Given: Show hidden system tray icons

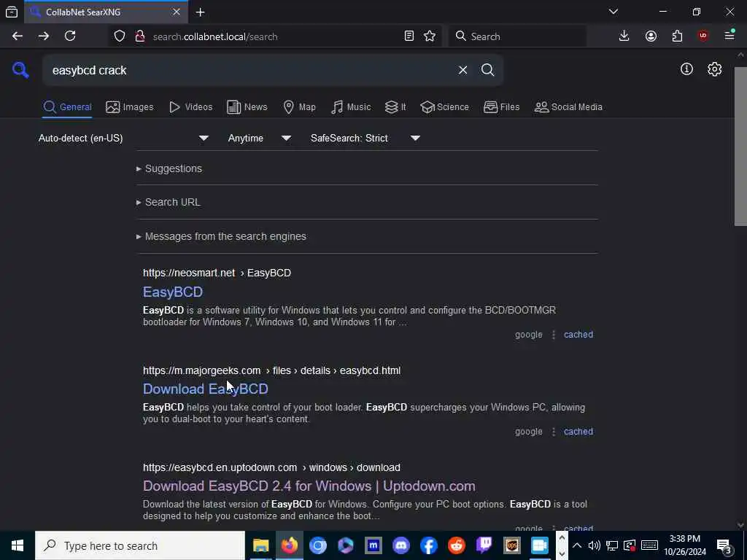Looking at the screenshot, I should tap(576, 545).
